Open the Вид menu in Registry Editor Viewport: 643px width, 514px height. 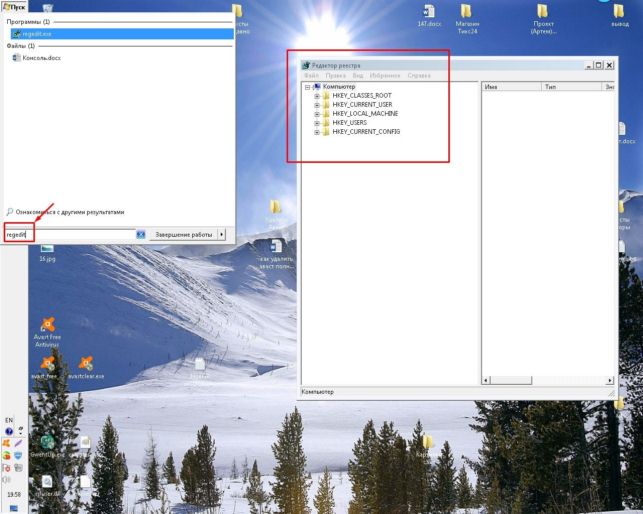[358, 75]
